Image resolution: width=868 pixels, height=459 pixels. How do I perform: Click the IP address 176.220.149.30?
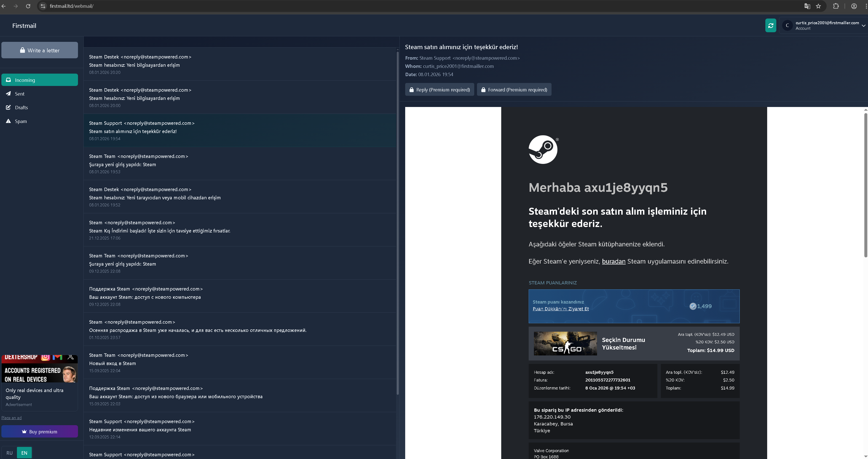(552, 417)
